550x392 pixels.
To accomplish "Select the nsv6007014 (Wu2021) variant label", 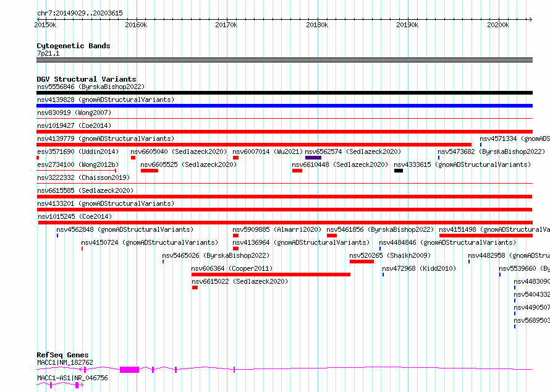I will click(268, 151).
